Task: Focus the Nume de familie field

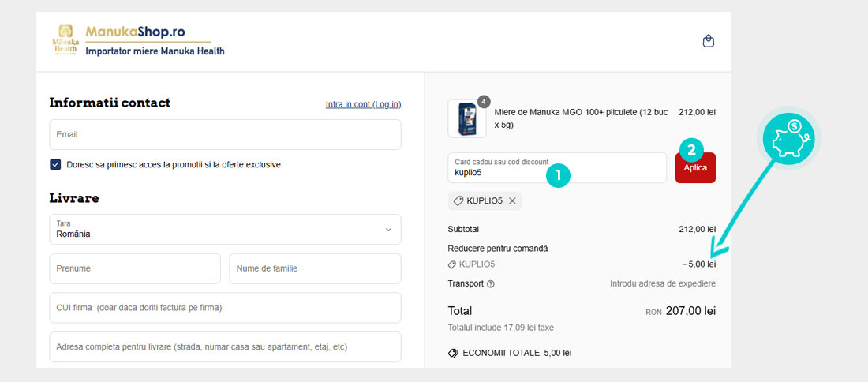Action: [x=315, y=268]
